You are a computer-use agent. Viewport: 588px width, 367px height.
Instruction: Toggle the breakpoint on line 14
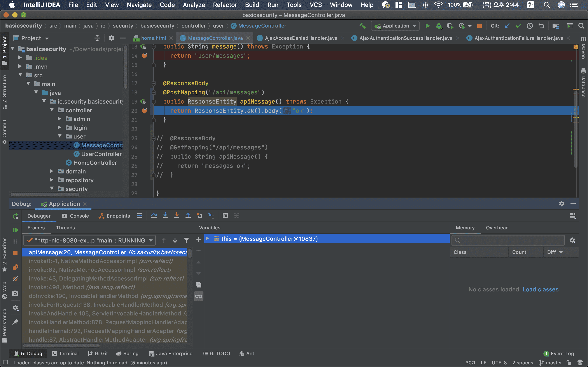pyautogui.click(x=144, y=55)
